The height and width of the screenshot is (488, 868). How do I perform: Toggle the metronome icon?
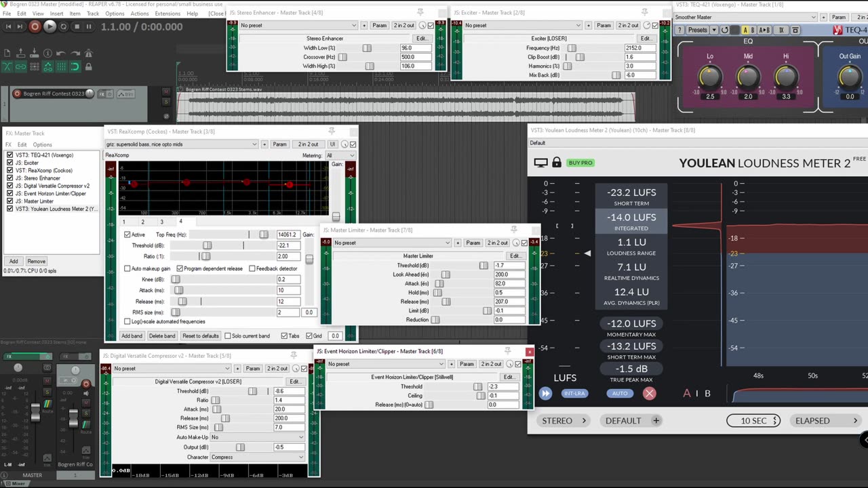(87, 54)
